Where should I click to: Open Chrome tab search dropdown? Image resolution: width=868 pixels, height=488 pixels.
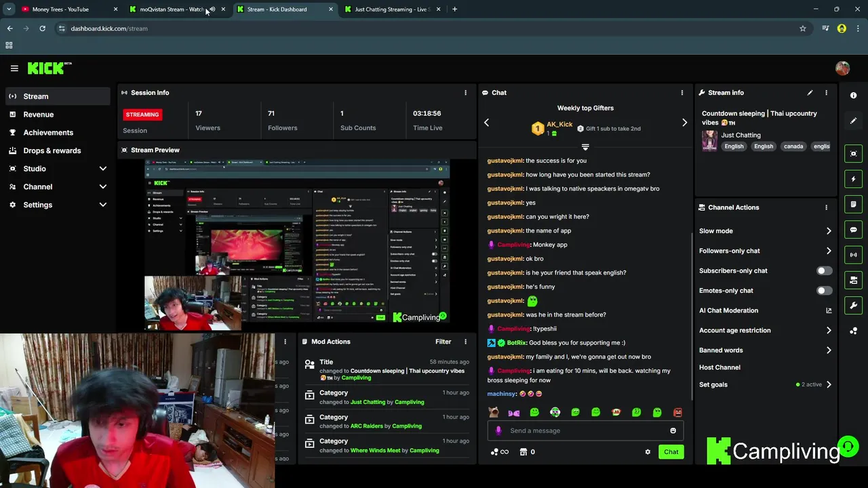coord(9,9)
